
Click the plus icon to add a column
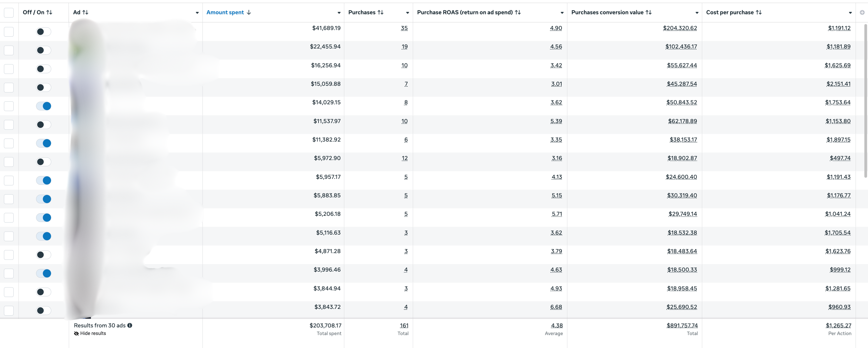pos(862,12)
